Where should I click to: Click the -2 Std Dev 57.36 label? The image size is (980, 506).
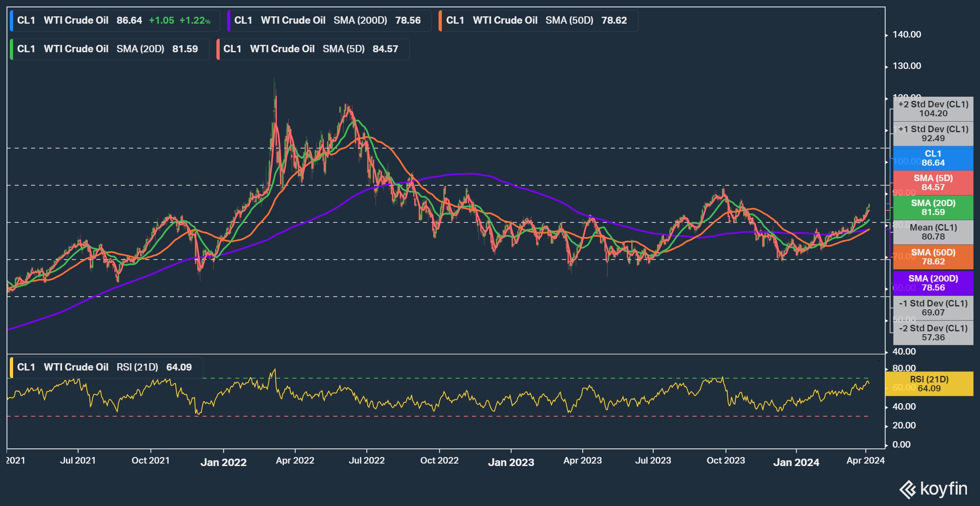pos(933,333)
